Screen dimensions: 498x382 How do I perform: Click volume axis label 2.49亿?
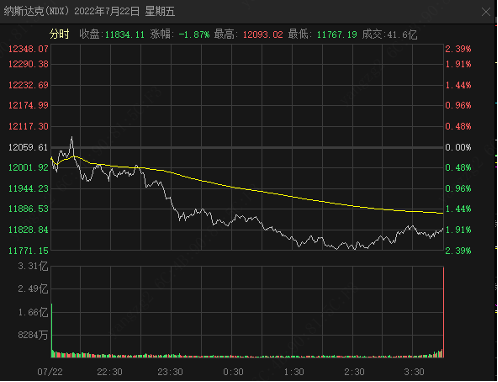click(x=33, y=289)
